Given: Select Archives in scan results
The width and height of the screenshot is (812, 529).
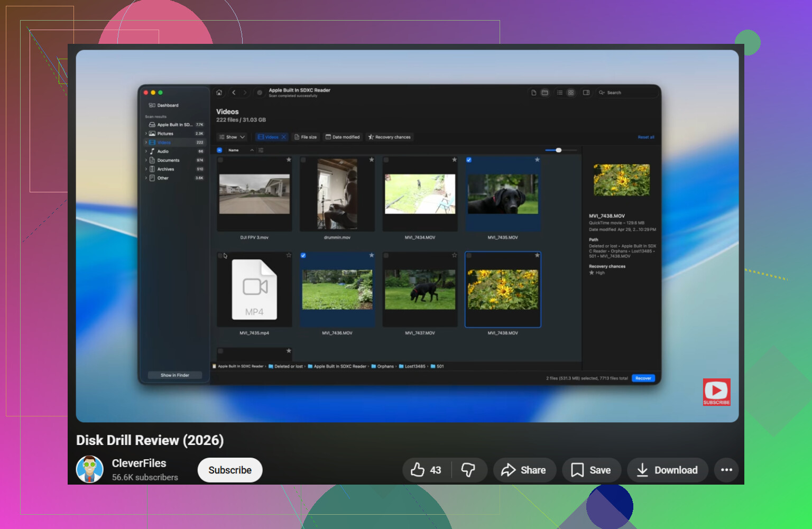Looking at the screenshot, I should 174,169.
